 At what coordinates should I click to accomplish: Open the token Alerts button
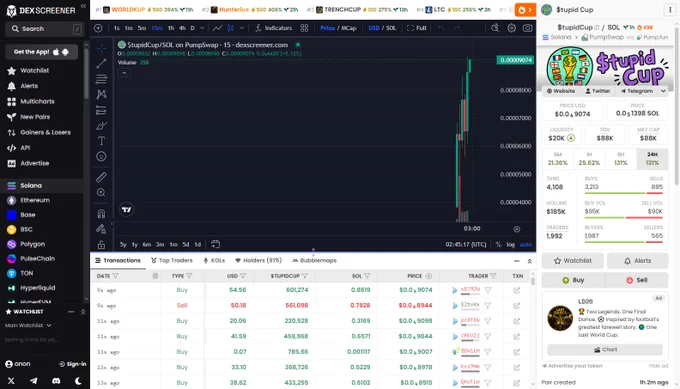click(637, 261)
